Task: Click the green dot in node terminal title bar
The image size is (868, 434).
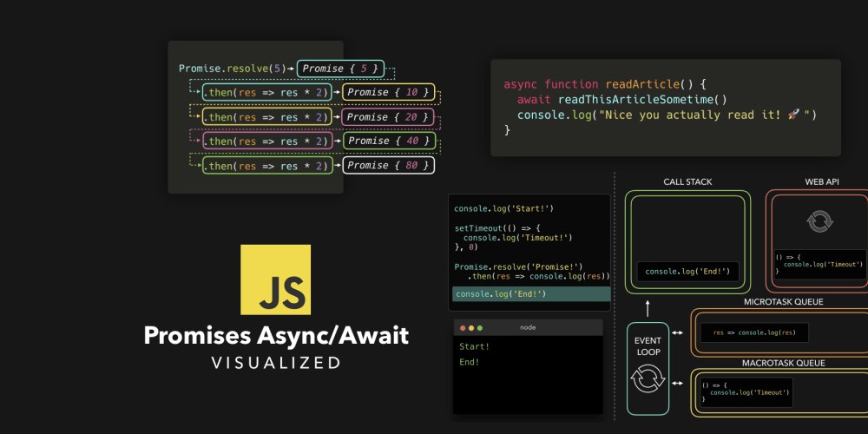Action: [x=480, y=328]
